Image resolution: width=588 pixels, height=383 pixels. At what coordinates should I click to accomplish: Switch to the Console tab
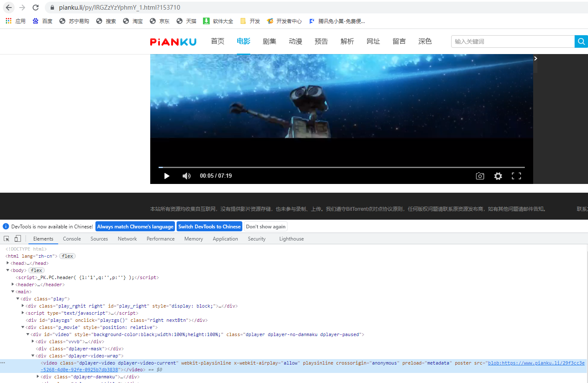click(x=72, y=239)
